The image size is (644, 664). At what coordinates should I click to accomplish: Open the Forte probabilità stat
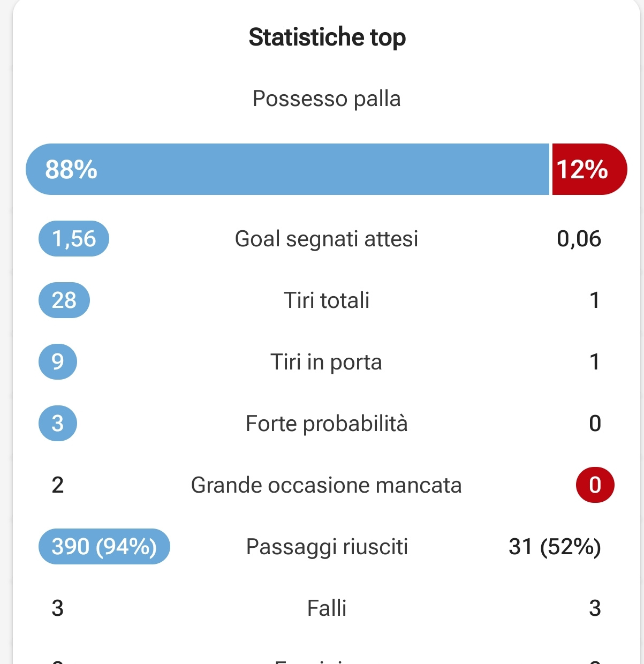coord(327,424)
